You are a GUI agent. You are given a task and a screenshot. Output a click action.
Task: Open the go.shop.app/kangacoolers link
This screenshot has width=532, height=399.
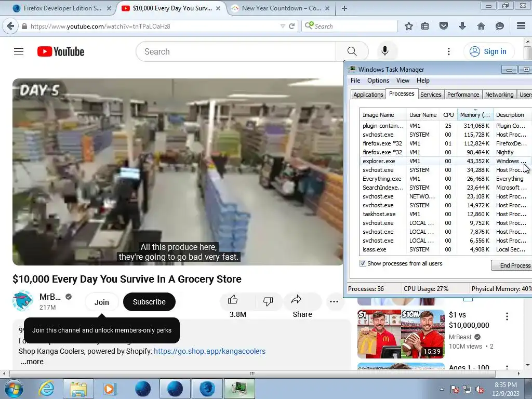[x=210, y=351]
